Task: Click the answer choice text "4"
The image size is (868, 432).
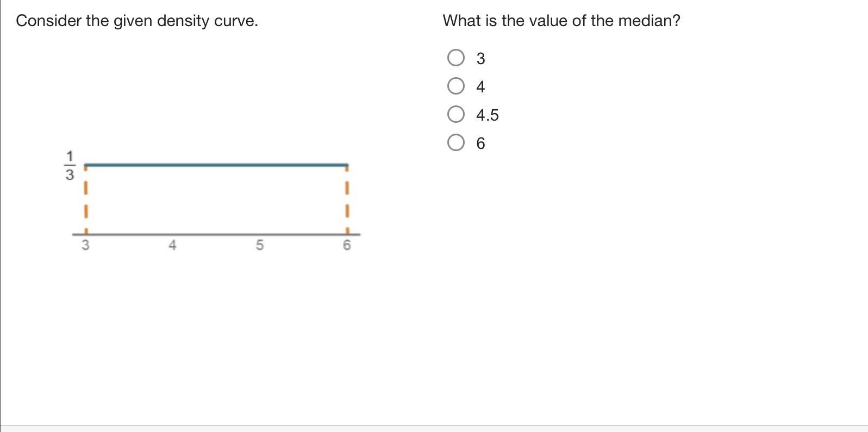Action: (480, 87)
